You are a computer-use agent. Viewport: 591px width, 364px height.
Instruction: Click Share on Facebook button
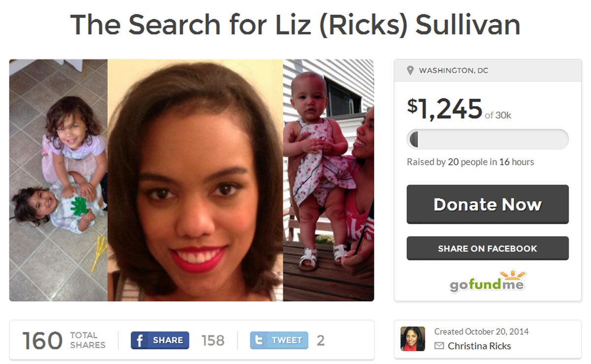pyautogui.click(x=488, y=248)
